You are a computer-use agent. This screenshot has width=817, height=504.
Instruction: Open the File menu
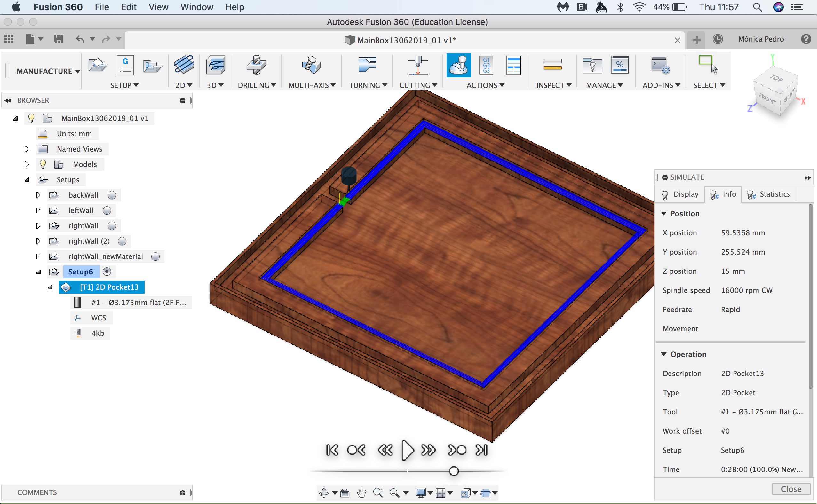click(102, 7)
